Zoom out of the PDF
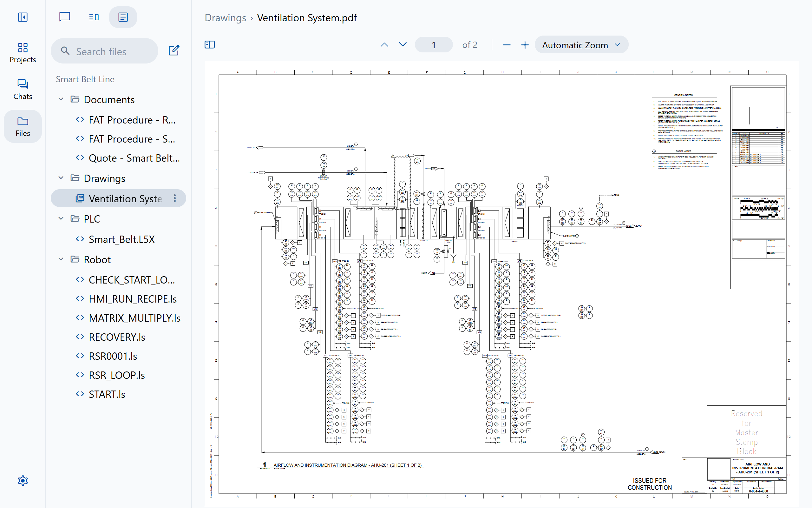This screenshot has height=508, width=812. (507, 45)
